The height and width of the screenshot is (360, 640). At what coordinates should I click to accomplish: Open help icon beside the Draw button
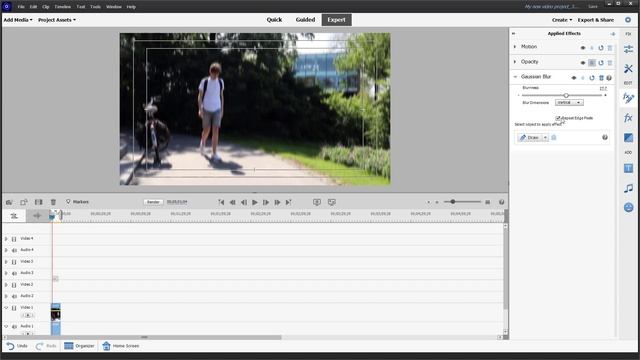604,138
